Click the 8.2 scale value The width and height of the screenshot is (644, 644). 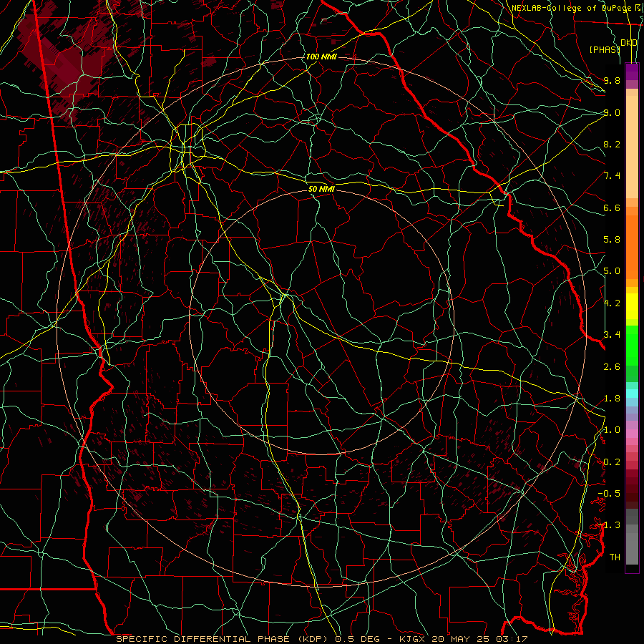point(612,144)
